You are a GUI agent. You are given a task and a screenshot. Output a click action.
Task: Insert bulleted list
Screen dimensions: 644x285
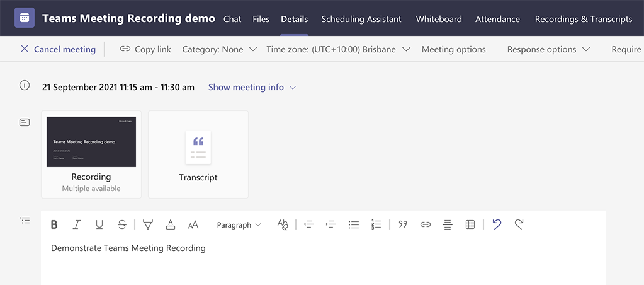[354, 224]
